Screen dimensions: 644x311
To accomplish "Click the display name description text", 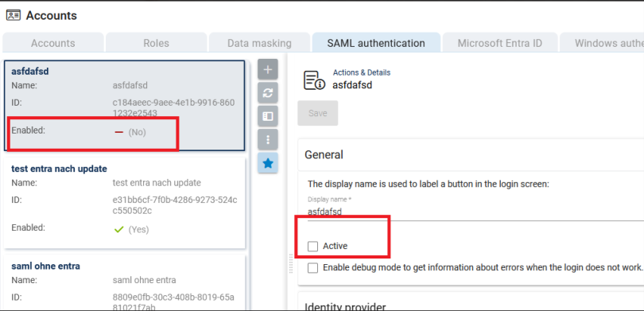I will 429,184.
